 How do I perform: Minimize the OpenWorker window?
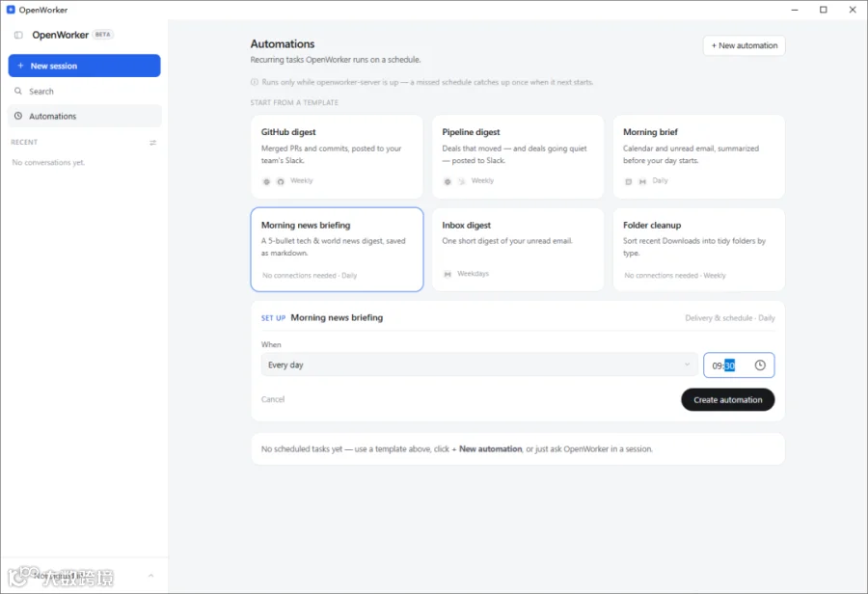tap(795, 10)
